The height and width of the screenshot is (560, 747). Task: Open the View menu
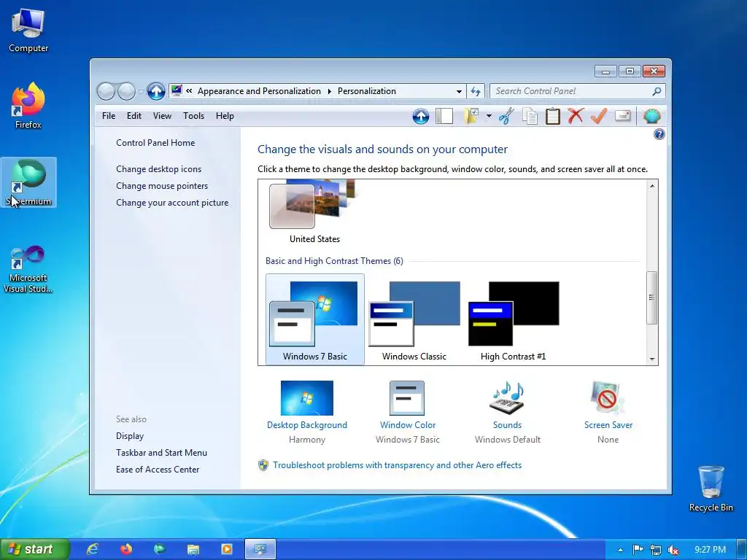(x=162, y=116)
